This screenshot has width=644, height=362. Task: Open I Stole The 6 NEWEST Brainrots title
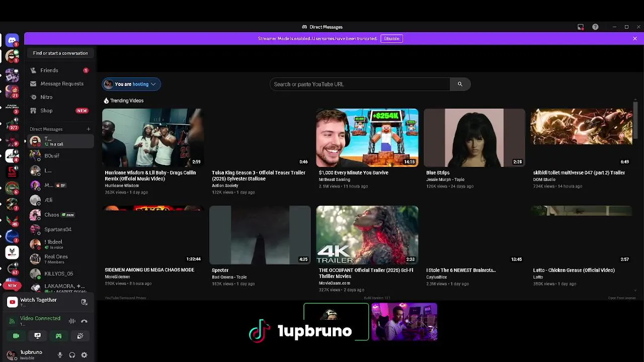(x=461, y=270)
